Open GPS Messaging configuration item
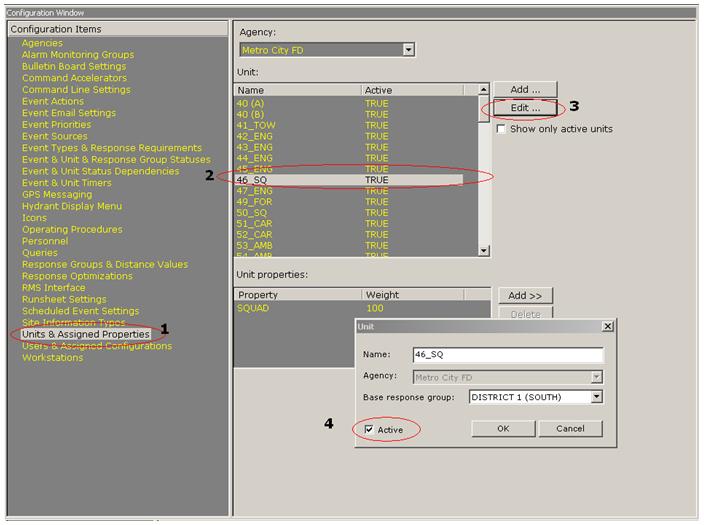Screen dimensions: 704x525 [57, 195]
